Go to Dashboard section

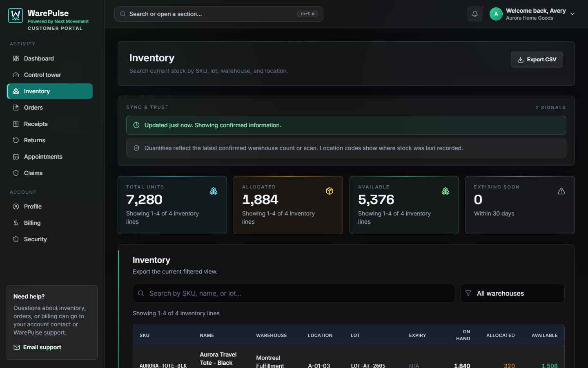[x=50, y=58]
